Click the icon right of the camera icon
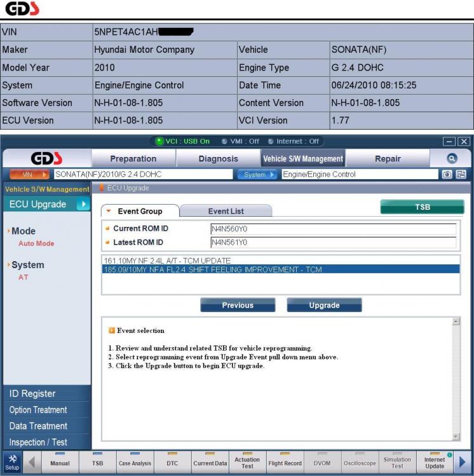The height and width of the screenshot is (476, 474). [461, 174]
